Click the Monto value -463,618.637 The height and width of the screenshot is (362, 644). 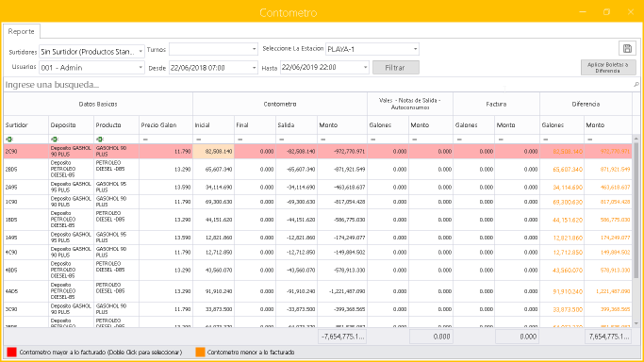pos(342,188)
